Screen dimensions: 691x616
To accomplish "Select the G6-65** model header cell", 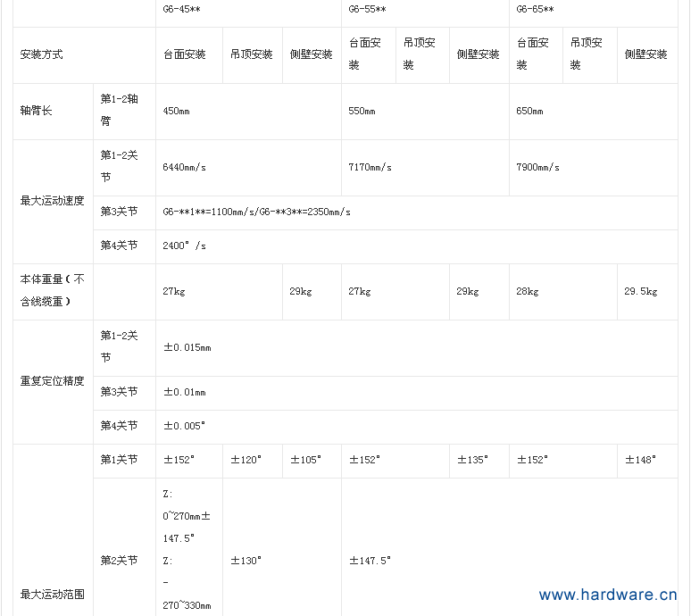I will [535, 10].
